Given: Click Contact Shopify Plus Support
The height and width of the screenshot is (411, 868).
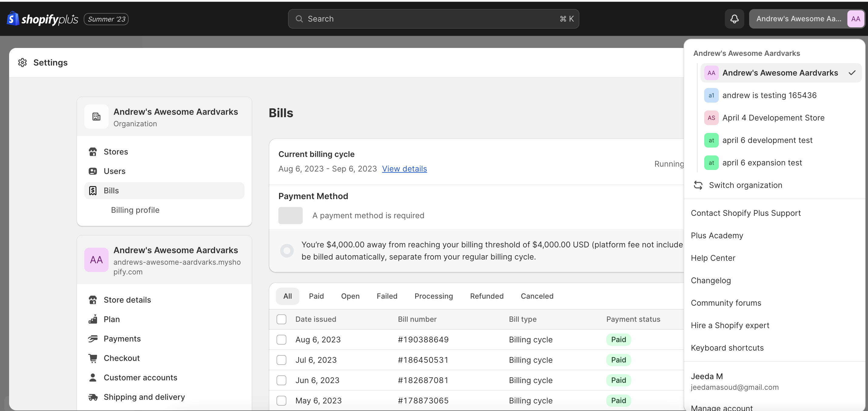Looking at the screenshot, I should click(746, 213).
